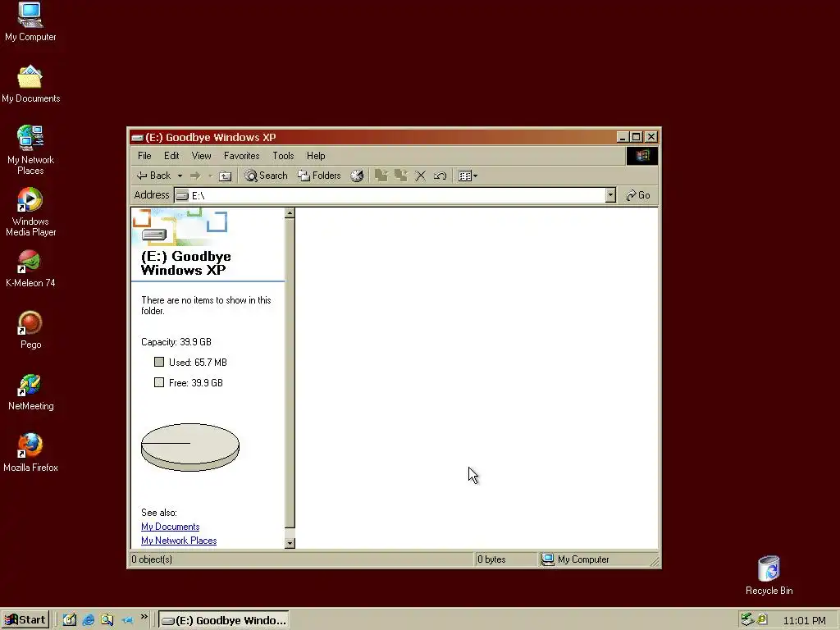
Task: Click the Go button
Action: click(638, 195)
